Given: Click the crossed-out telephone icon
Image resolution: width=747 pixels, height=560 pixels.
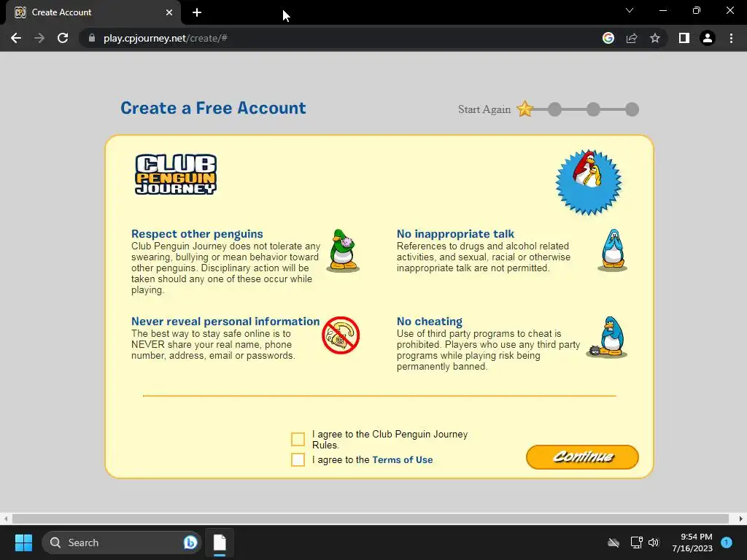Looking at the screenshot, I should pyautogui.click(x=341, y=335).
